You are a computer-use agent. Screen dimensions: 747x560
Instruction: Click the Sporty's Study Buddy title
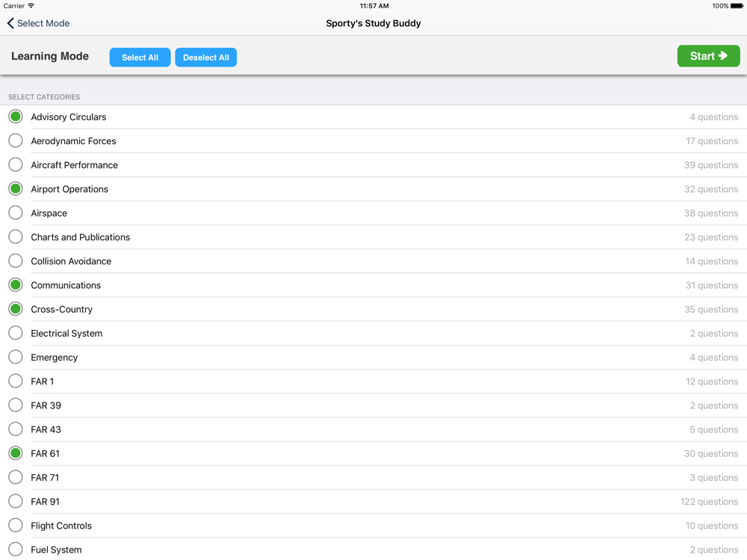click(x=373, y=23)
